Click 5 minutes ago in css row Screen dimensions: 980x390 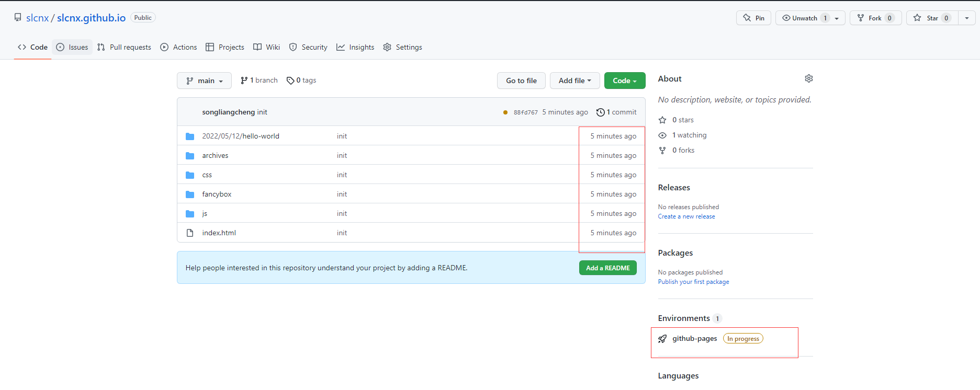tap(613, 175)
